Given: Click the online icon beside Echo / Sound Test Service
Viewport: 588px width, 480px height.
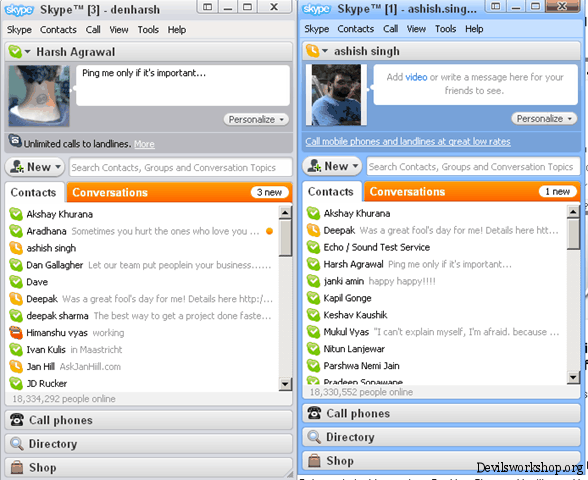Looking at the screenshot, I should [x=313, y=247].
